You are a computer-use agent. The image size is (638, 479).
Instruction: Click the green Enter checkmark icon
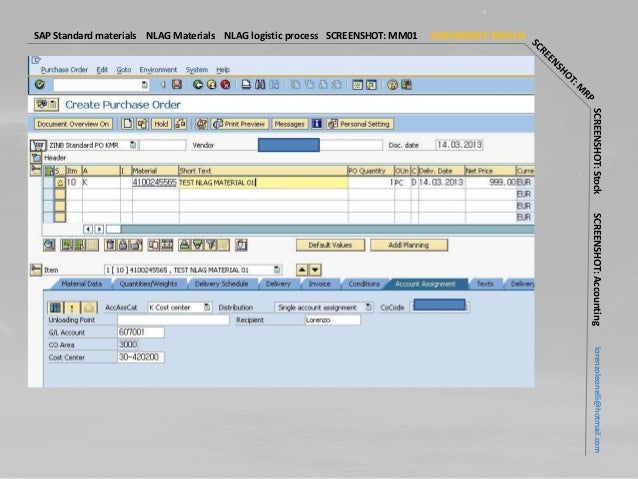[x=39, y=85]
